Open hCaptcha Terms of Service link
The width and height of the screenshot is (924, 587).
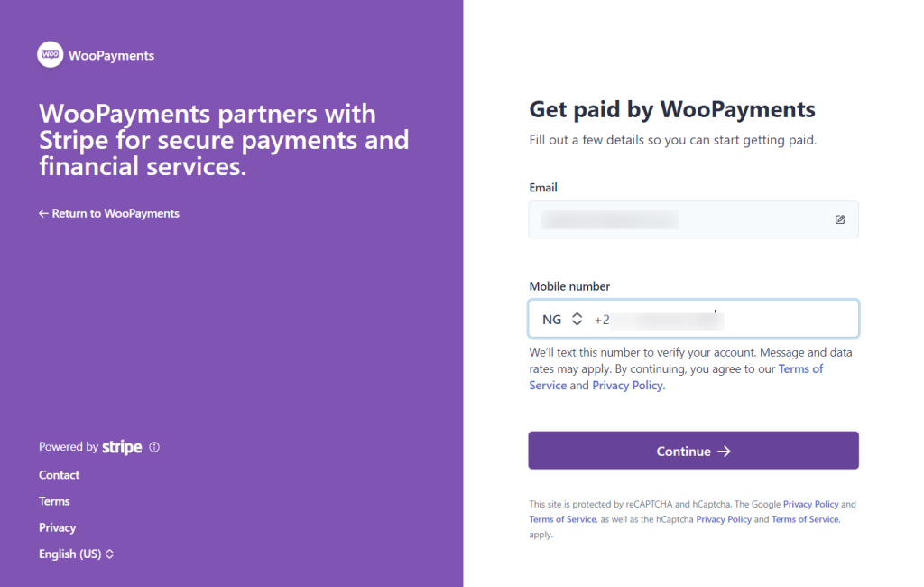tap(805, 519)
